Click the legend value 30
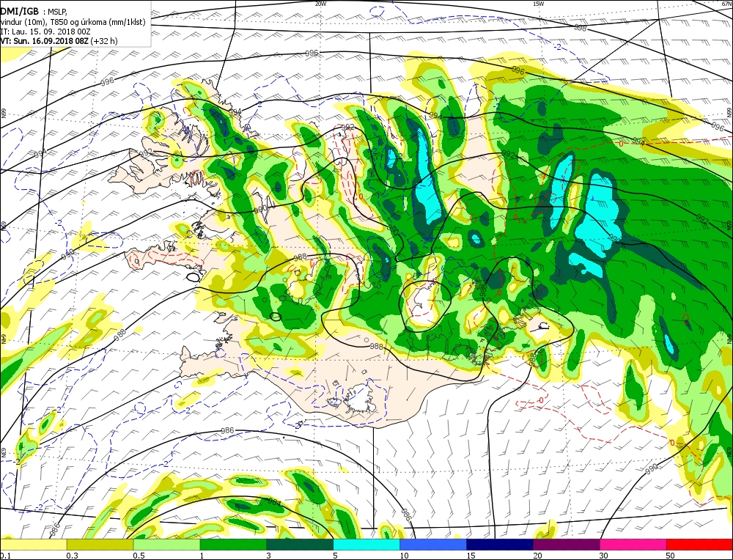The width and height of the screenshot is (733, 560). (x=605, y=556)
